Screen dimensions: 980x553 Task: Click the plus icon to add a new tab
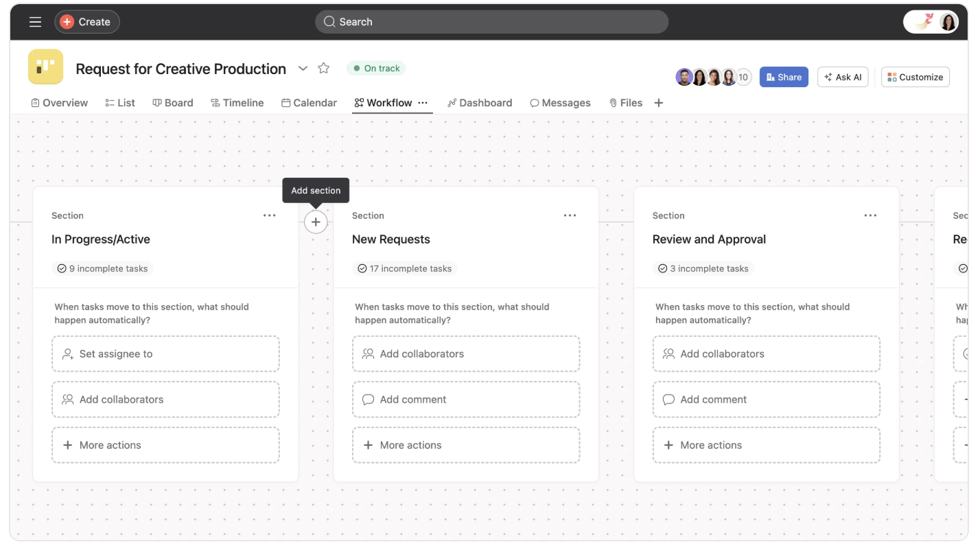658,102
